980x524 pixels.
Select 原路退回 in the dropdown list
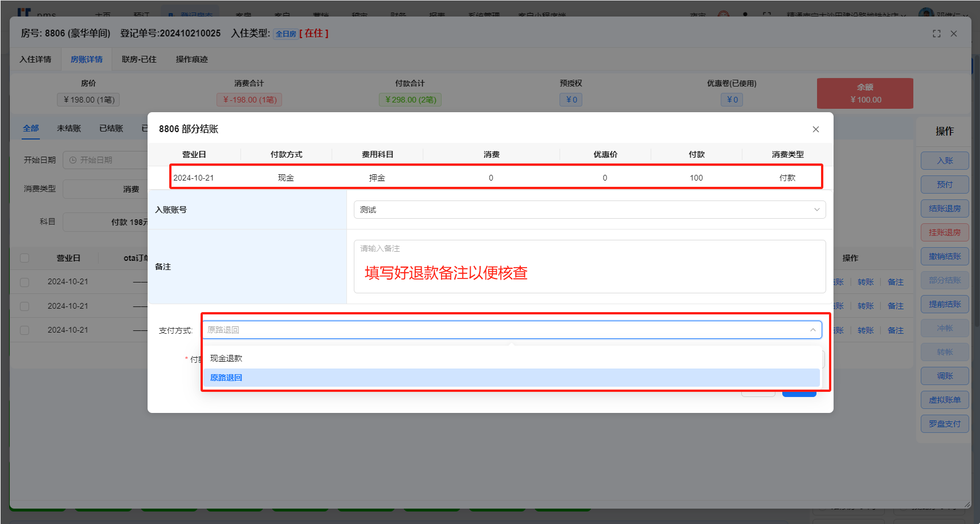coord(226,378)
